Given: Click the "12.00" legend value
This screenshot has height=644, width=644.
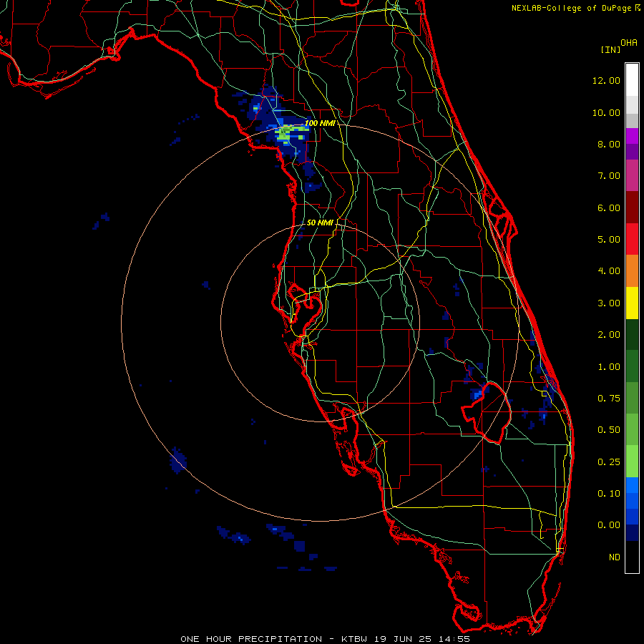Looking at the screenshot, I should point(606,80).
